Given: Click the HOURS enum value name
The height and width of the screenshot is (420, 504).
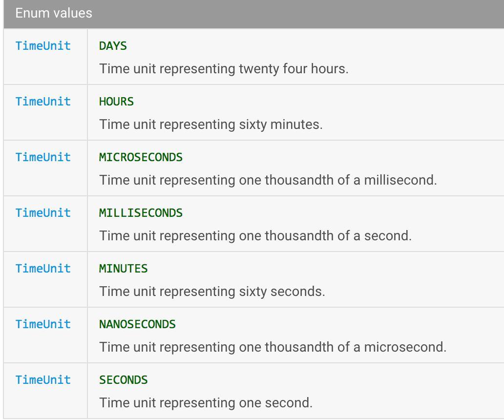Looking at the screenshot, I should tap(116, 102).
